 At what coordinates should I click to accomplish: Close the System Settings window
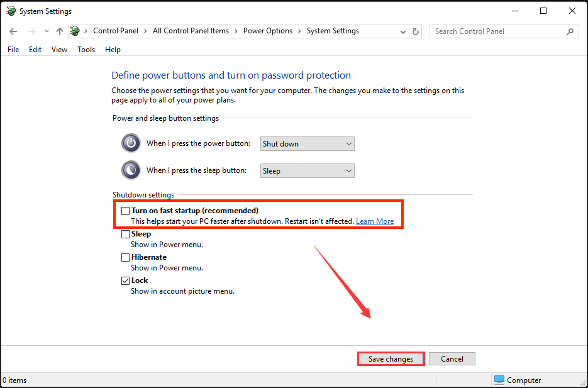[x=572, y=11]
